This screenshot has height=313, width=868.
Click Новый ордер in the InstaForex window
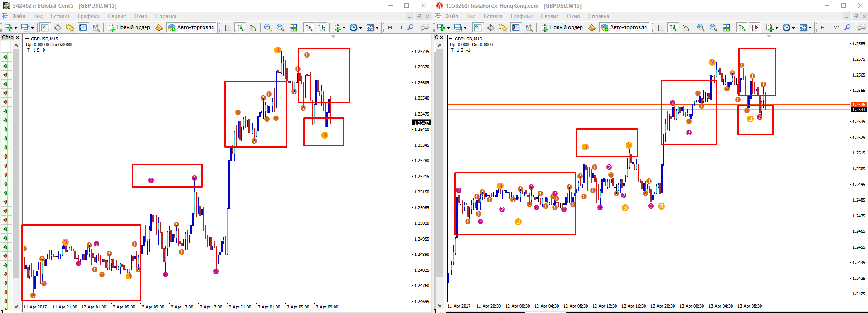tap(562, 27)
